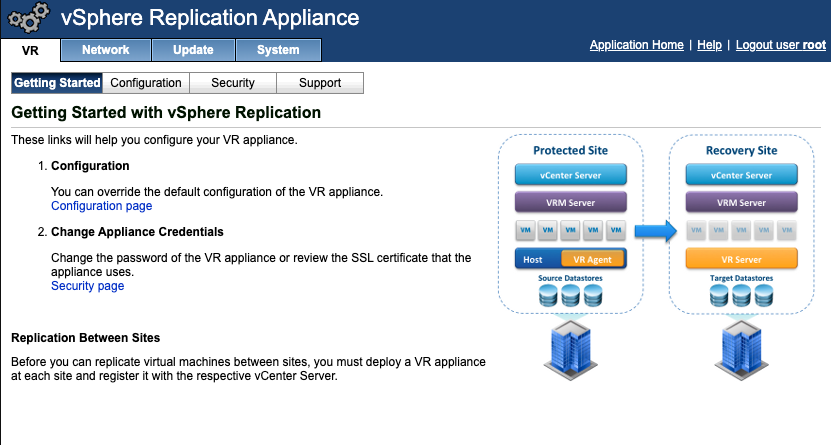Screen dimensions: 831x445
Task: Click the gears logo icon in header
Action: [x=29, y=17]
